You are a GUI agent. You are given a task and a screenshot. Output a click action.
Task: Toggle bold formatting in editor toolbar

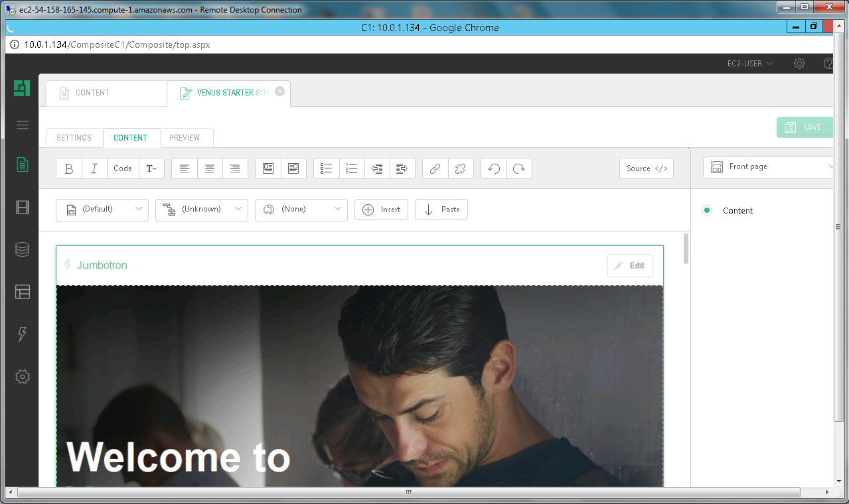tap(69, 168)
